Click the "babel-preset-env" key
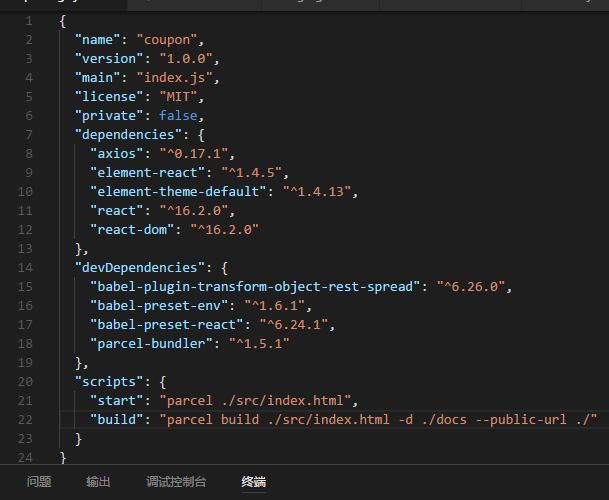The image size is (609, 500). click(159, 306)
